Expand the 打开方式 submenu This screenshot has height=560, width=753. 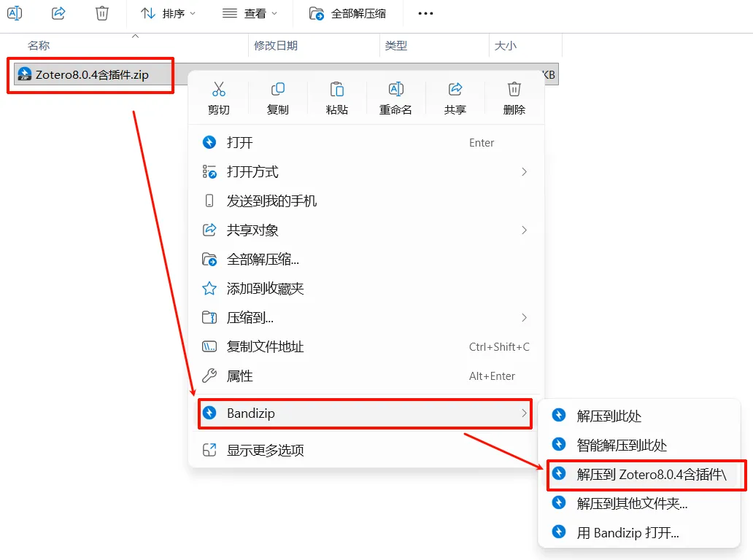[x=366, y=172]
